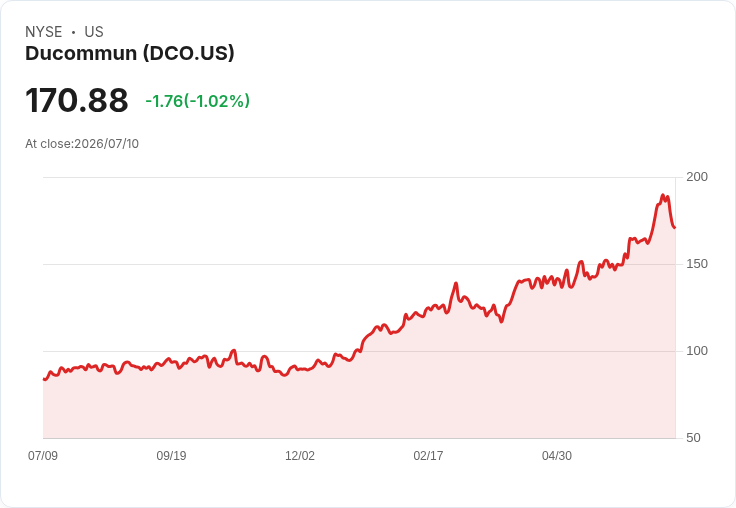Click the 04/30 x-axis date label
This screenshot has width=736, height=508.
[557, 456]
